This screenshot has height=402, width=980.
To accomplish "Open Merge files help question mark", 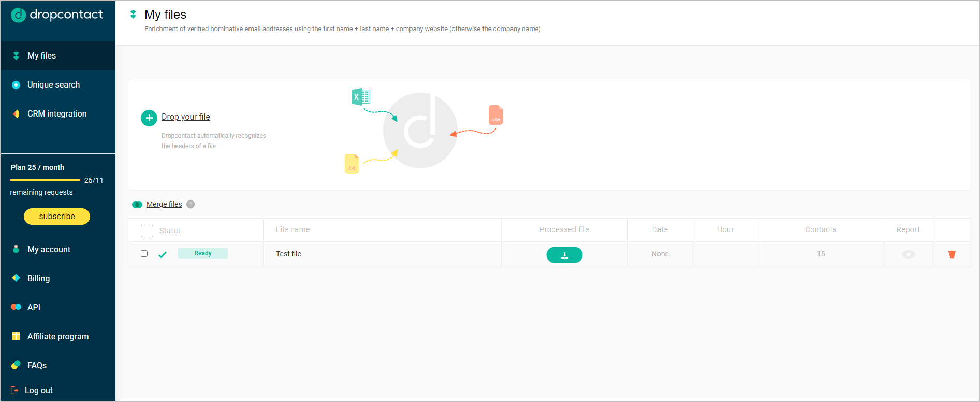I will click(x=191, y=204).
